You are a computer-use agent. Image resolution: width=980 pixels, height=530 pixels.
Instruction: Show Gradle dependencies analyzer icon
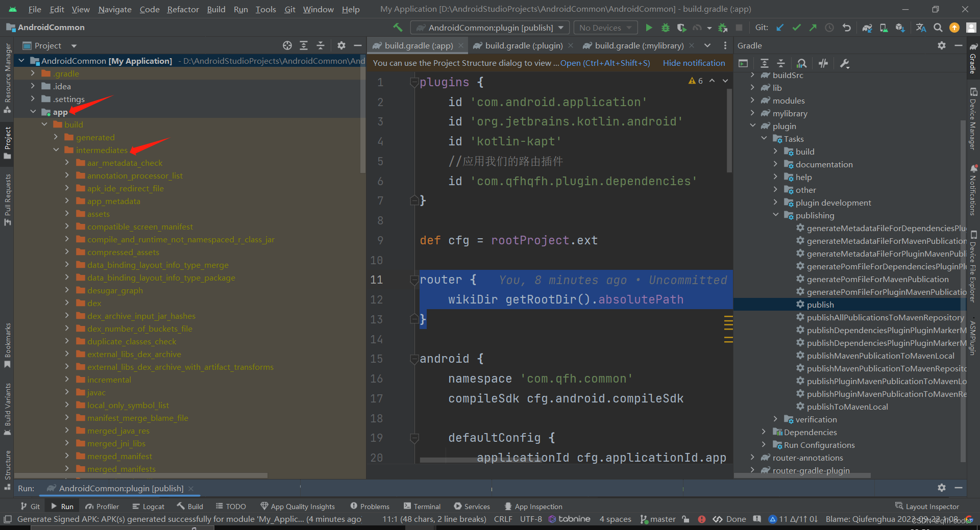(x=802, y=63)
